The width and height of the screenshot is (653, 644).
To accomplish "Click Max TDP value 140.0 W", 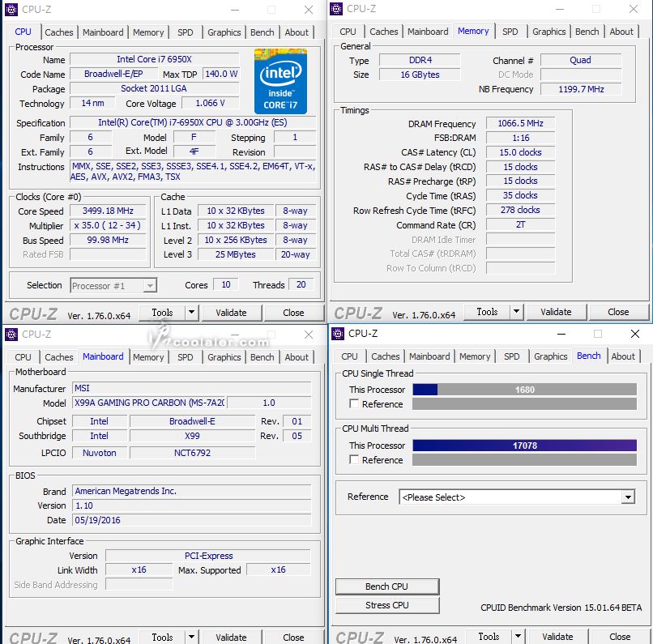I will [221, 74].
